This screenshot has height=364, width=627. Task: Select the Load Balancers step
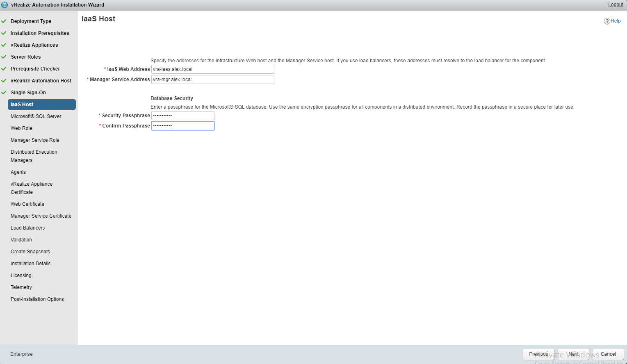tap(27, 228)
